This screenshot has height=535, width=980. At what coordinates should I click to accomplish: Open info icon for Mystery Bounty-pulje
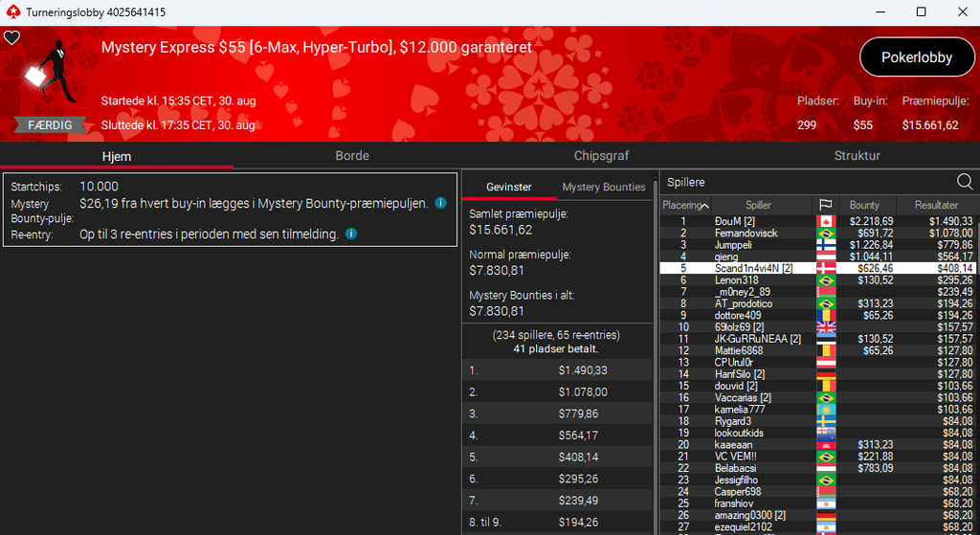pos(440,203)
